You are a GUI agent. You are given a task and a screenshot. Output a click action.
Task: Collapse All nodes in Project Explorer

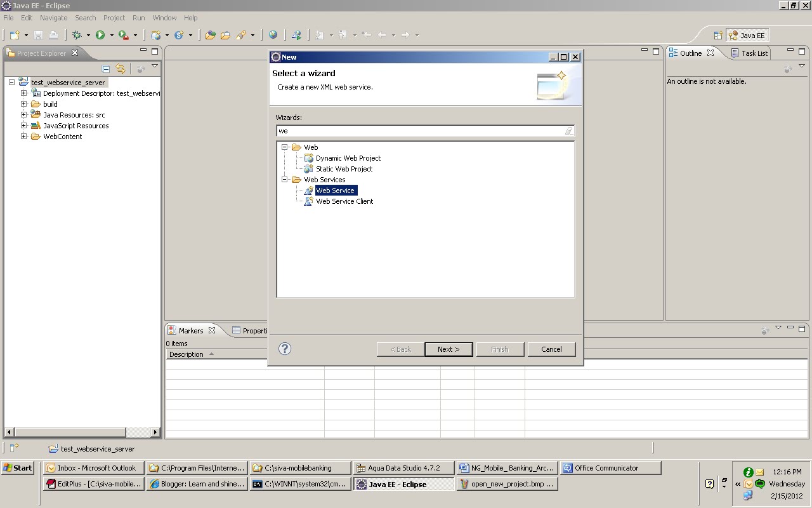(105, 69)
